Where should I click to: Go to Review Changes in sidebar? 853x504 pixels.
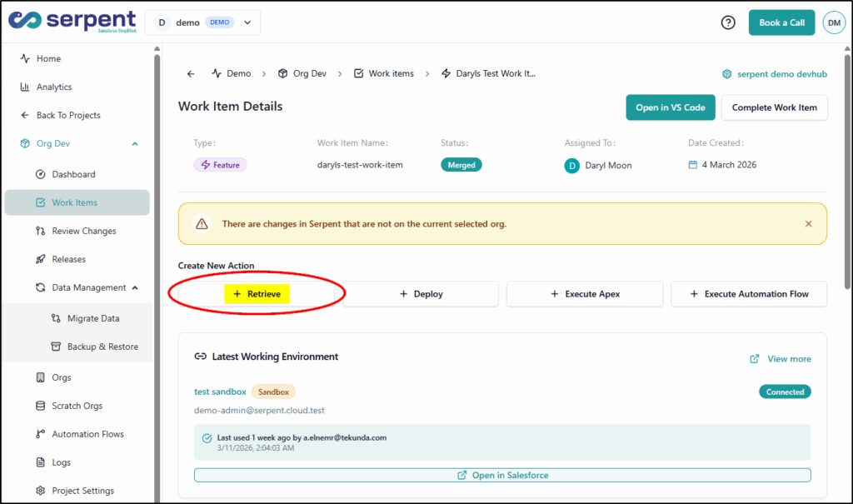tap(83, 231)
